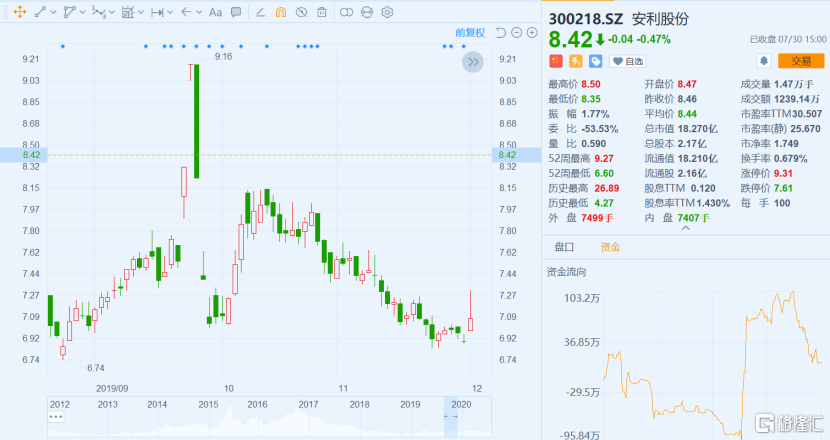
Task: Select the comment bubble note tool
Action: [236, 12]
